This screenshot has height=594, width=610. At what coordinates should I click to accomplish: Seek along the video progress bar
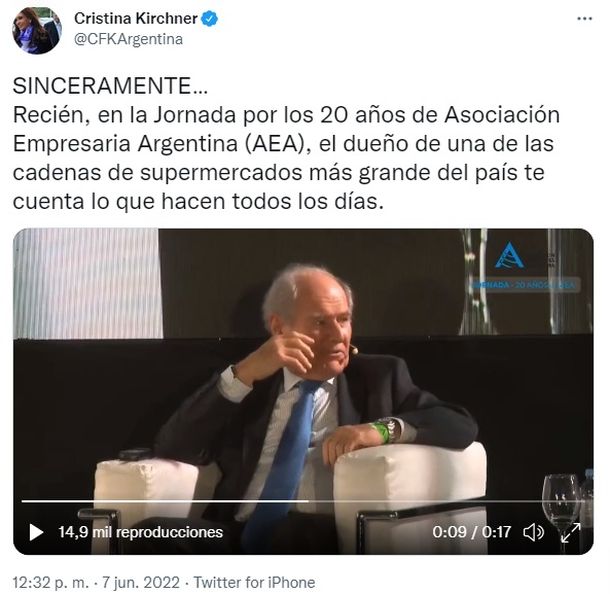(303, 501)
